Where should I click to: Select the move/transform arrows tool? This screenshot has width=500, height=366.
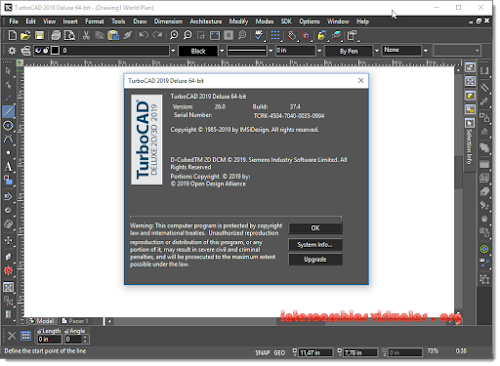[8, 240]
